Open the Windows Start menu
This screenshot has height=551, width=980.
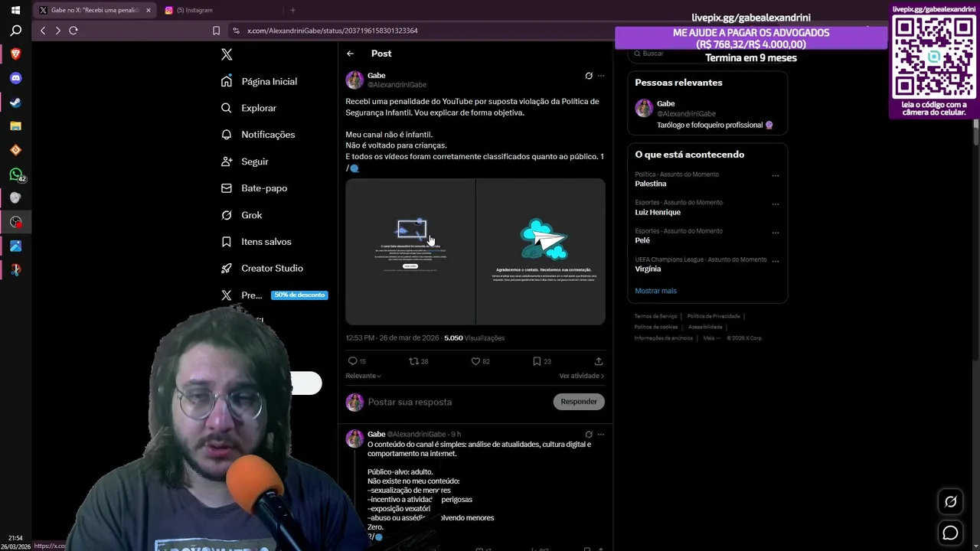[15, 10]
